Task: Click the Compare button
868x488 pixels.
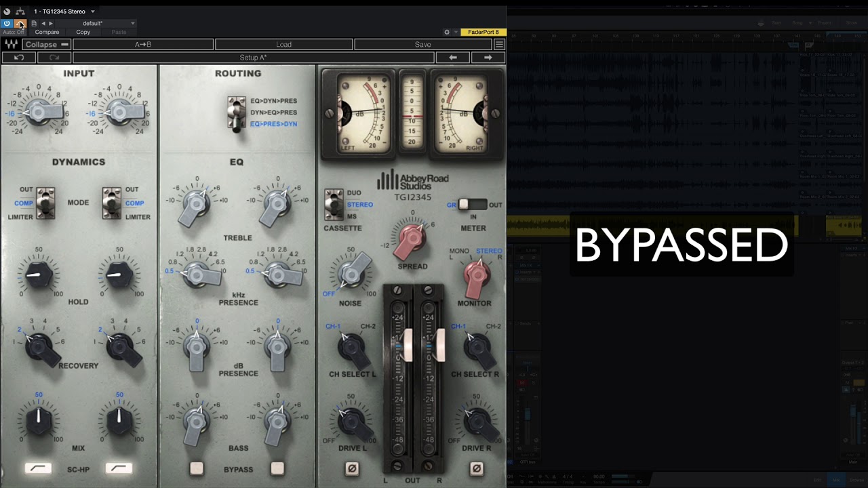Action: click(x=47, y=32)
